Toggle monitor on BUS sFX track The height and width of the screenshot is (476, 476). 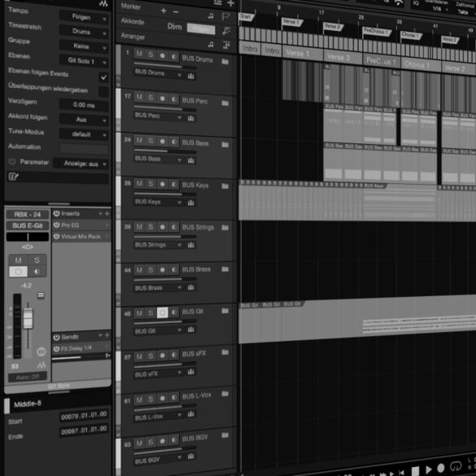(174, 356)
